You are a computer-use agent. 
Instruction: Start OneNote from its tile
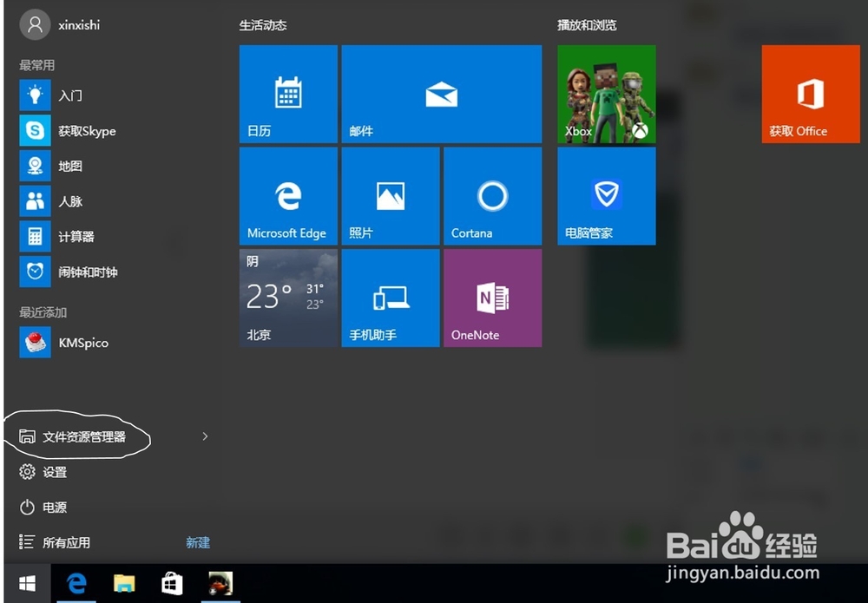pyautogui.click(x=492, y=298)
